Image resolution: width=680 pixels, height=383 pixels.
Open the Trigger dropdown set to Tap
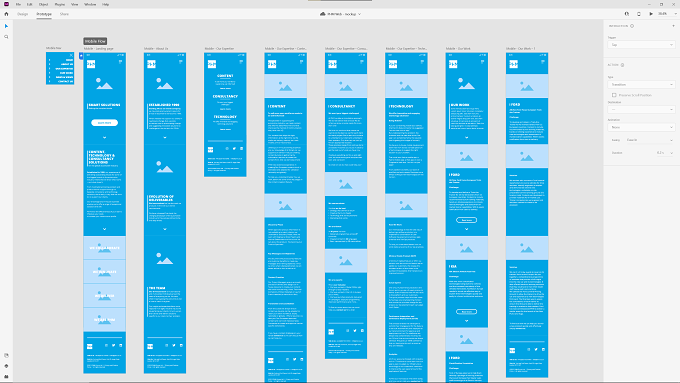coord(641,45)
